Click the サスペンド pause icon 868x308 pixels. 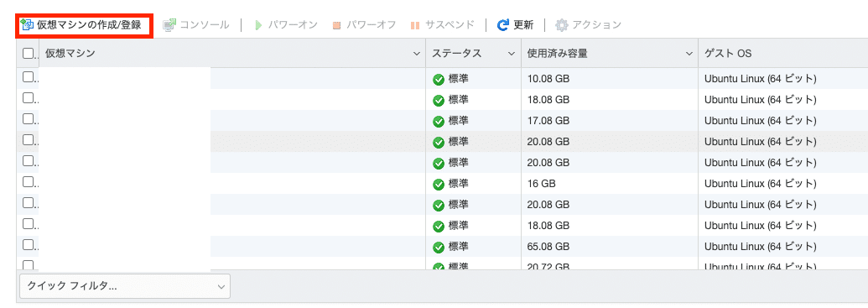tap(415, 25)
